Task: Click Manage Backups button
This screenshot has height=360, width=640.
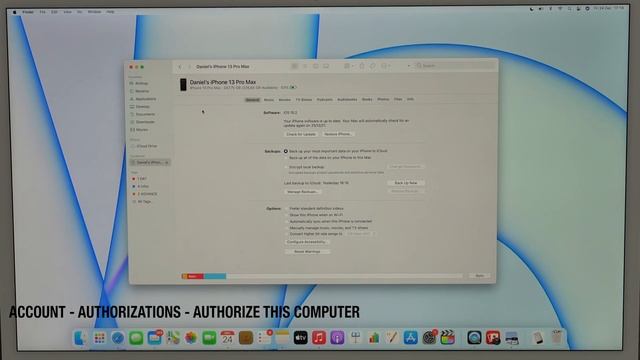Action: click(x=302, y=192)
